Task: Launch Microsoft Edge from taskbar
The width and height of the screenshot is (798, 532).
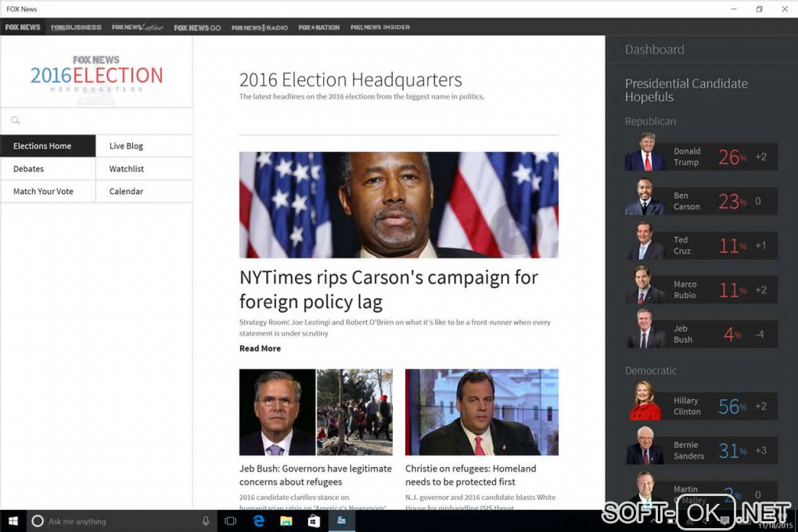Action: click(x=258, y=521)
